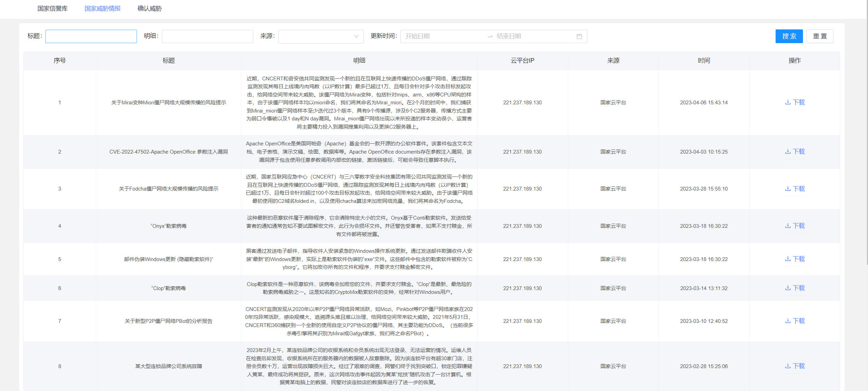Image resolution: width=868 pixels, height=391 pixels.
Task: Select the 国家威胁情报 tab
Action: pyautogui.click(x=102, y=9)
